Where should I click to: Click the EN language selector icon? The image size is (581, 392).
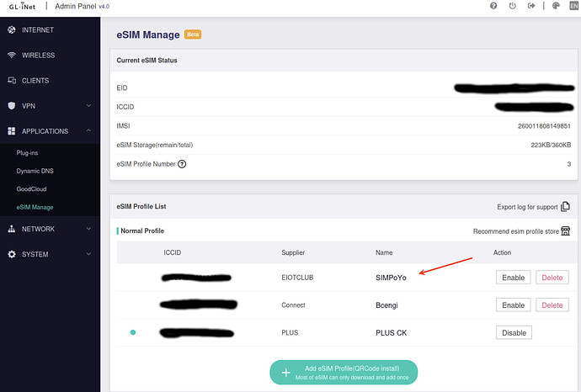(x=574, y=6)
